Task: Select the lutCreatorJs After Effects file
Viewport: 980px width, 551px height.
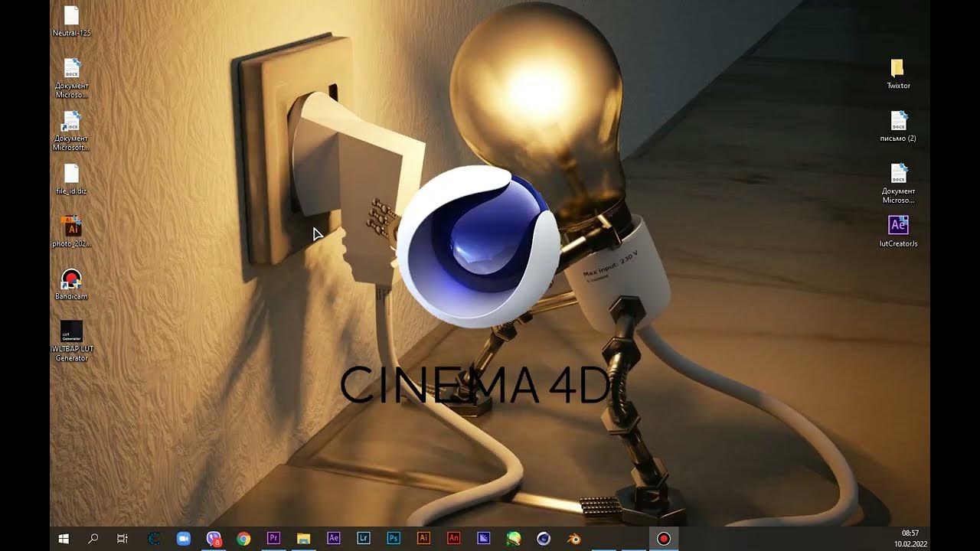Action: tap(898, 231)
